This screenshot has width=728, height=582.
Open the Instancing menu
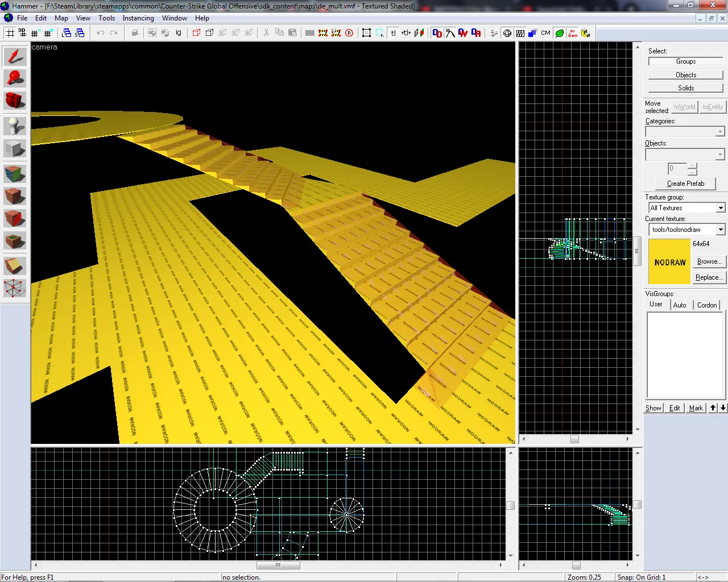click(138, 18)
